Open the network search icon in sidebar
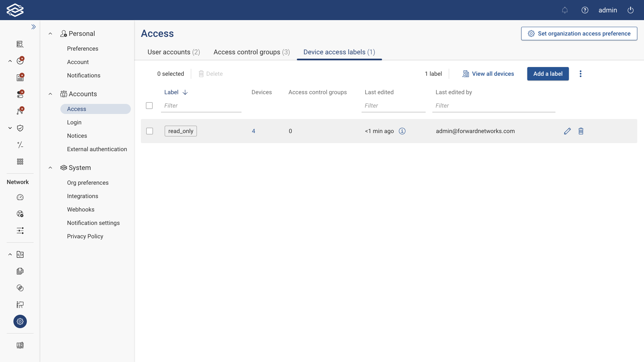The image size is (644, 362). click(x=20, y=44)
